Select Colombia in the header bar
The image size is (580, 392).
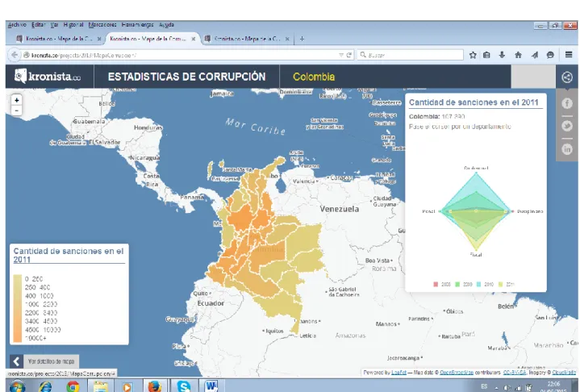point(314,77)
